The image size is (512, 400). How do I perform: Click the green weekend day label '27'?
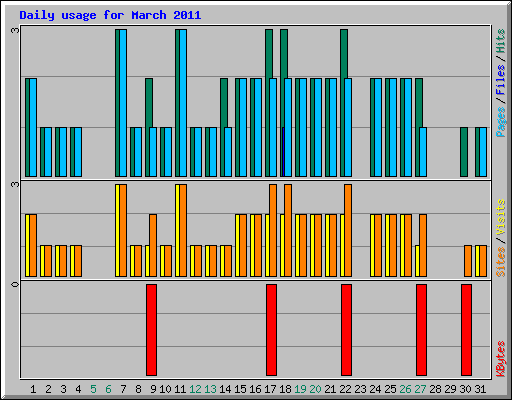click(420, 389)
